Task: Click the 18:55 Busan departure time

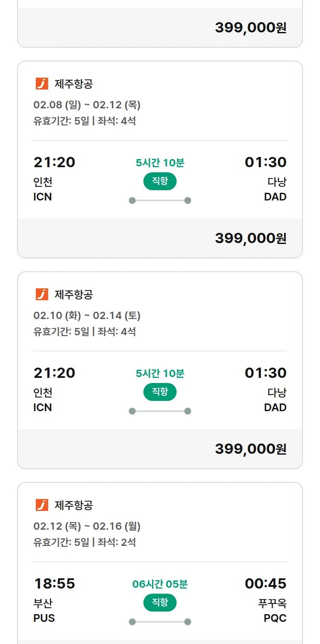Action: coord(54,583)
